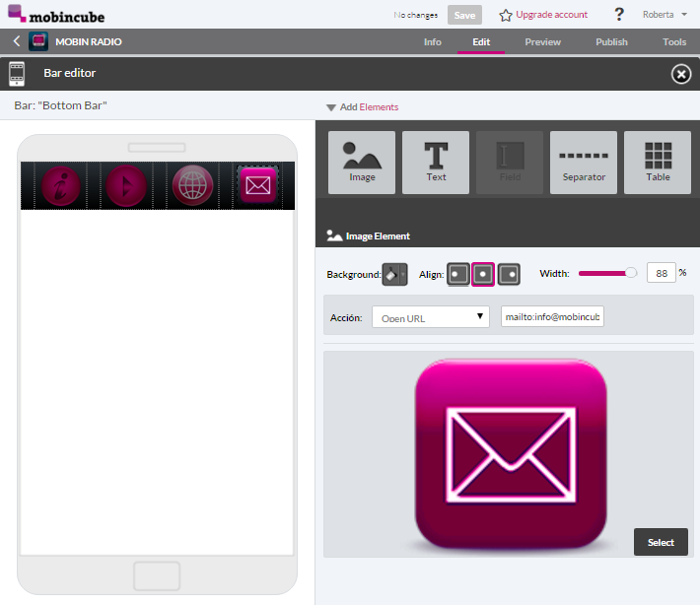700x605 pixels.
Task: Click the 'No changes' status text
Action: coord(416,15)
